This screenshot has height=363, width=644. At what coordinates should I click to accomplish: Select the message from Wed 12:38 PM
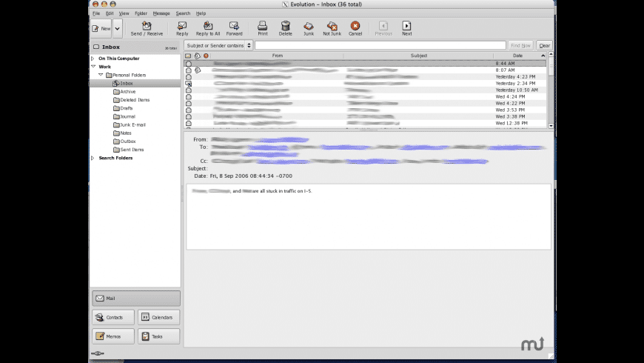coord(366,123)
